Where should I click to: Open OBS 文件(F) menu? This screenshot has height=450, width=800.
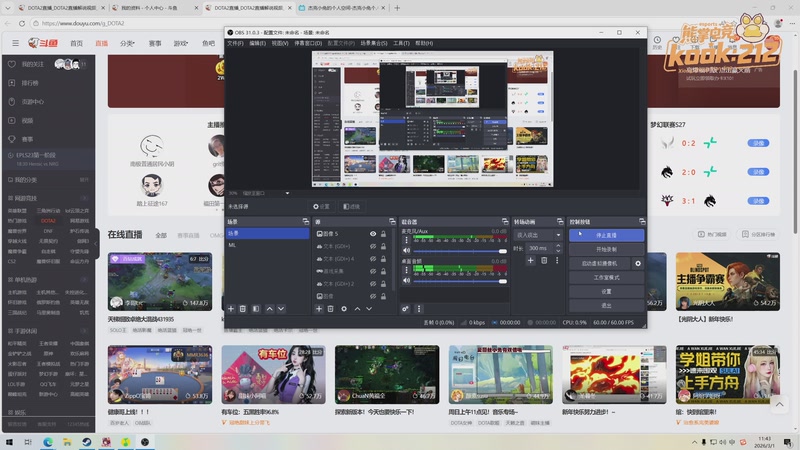pyautogui.click(x=235, y=43)
